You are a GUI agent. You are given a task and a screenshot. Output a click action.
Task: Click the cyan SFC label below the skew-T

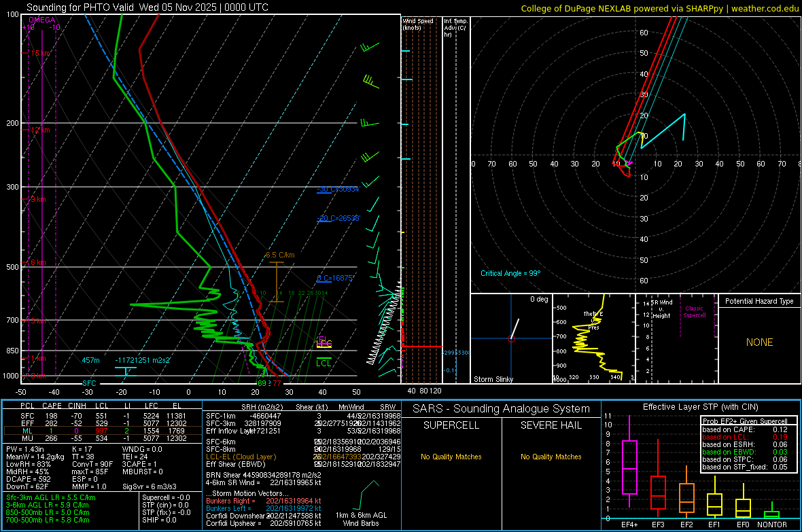89,383
